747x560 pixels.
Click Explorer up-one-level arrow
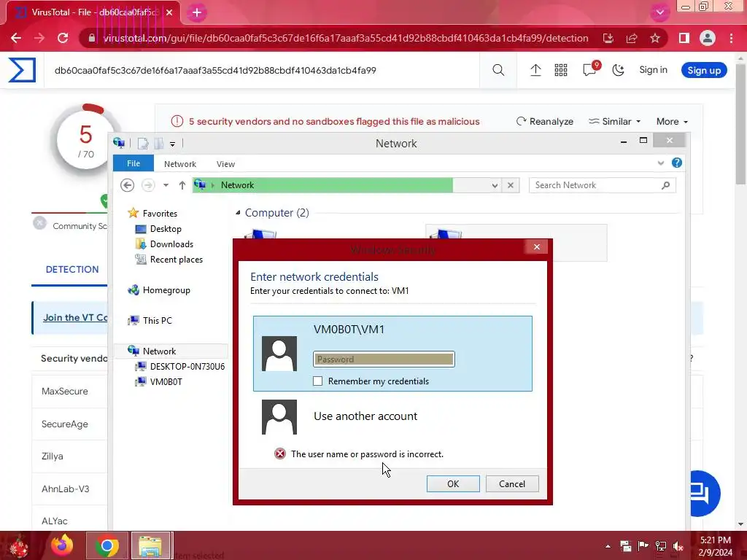click(182, 184)
